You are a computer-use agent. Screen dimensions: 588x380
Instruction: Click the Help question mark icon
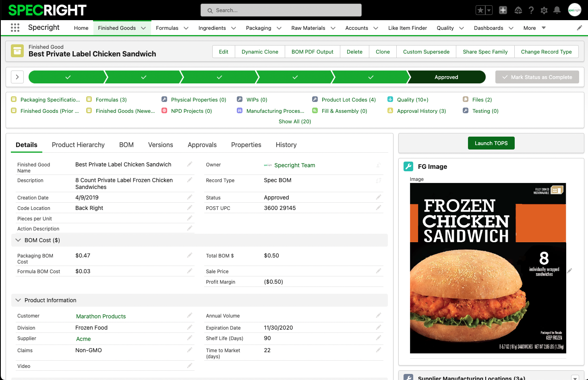point(531,10)
